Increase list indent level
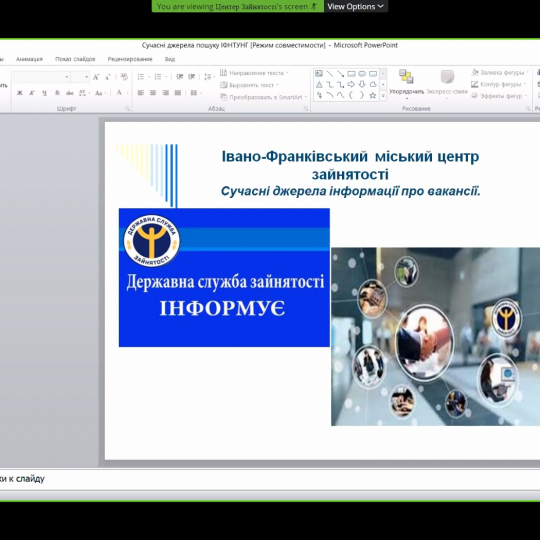This screenshot has height=540, width=540. (192, 77)
